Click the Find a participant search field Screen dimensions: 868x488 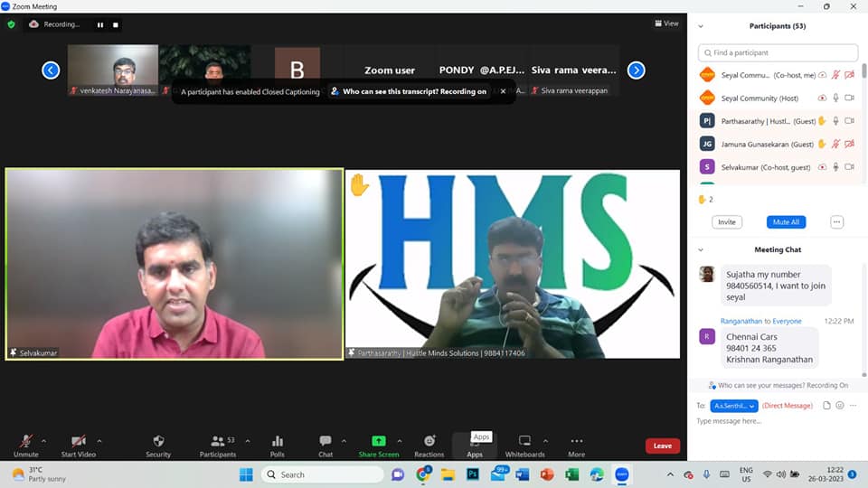pyautogui.click(x=778, y=52)
